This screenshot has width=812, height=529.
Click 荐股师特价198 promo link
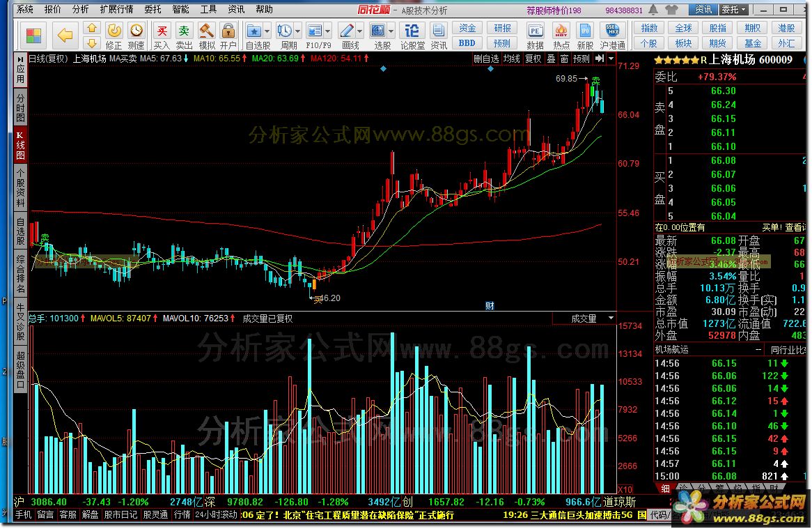(554, 10)
